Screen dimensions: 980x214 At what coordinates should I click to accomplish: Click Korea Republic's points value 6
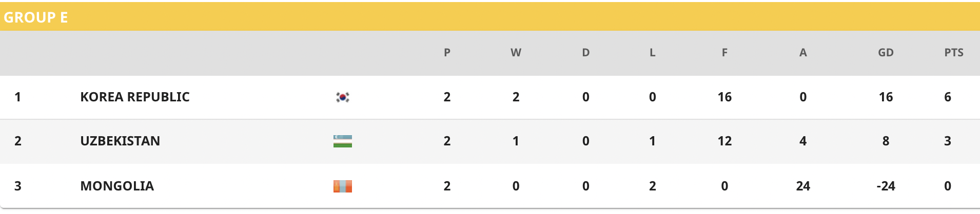[948, 97]
